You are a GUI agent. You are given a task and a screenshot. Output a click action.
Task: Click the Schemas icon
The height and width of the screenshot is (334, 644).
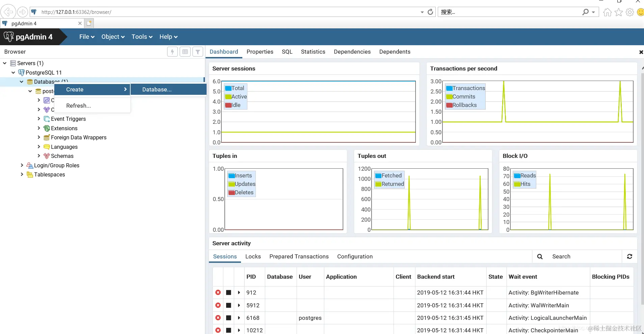(x=47, y=156)
